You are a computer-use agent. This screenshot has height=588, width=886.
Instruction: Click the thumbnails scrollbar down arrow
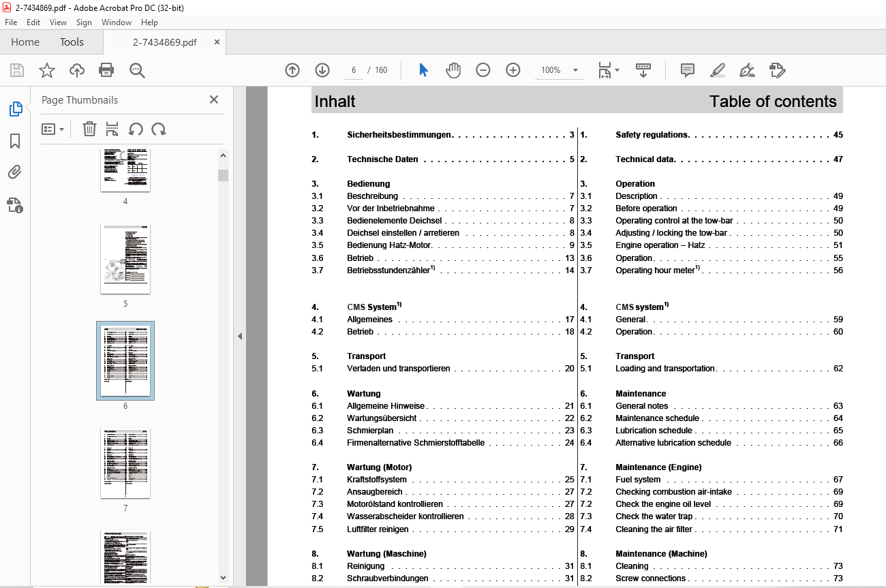[223, 577]
